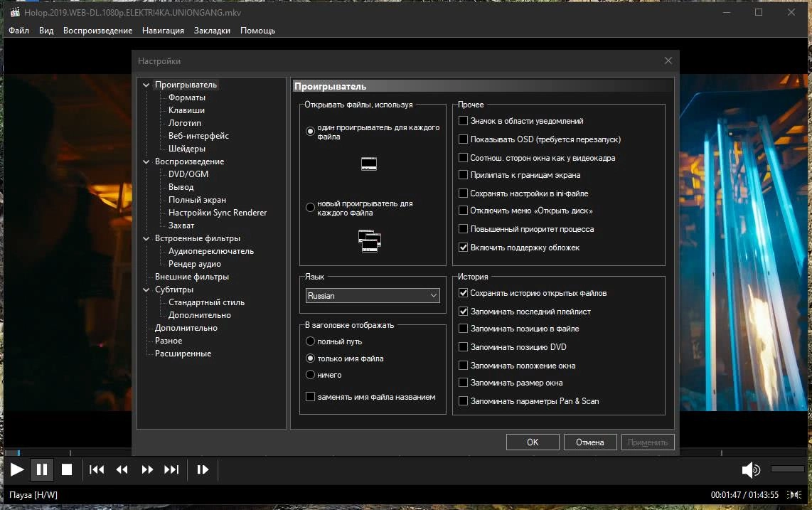
Task: Open Расширенные settings page
Action: 183,354
